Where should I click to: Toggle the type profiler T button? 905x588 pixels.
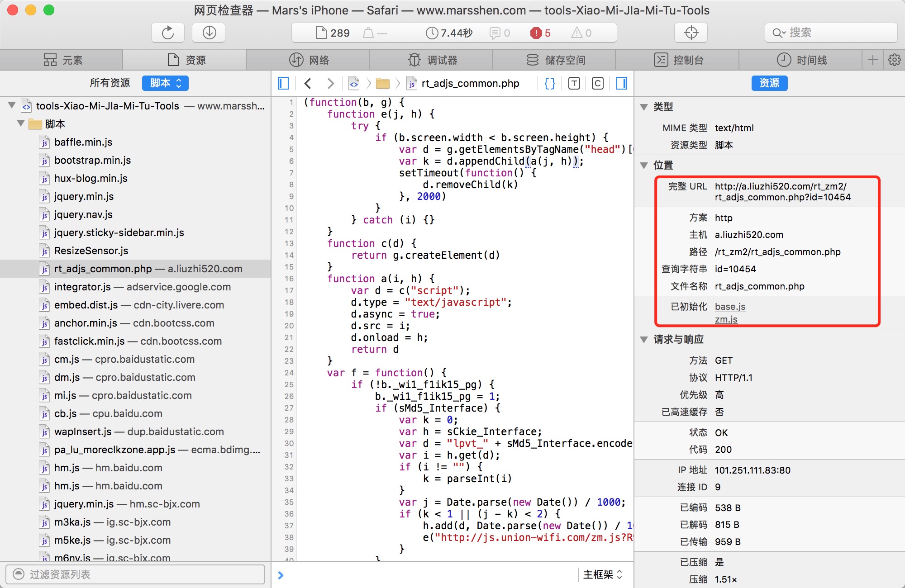(x=574, y=83)
